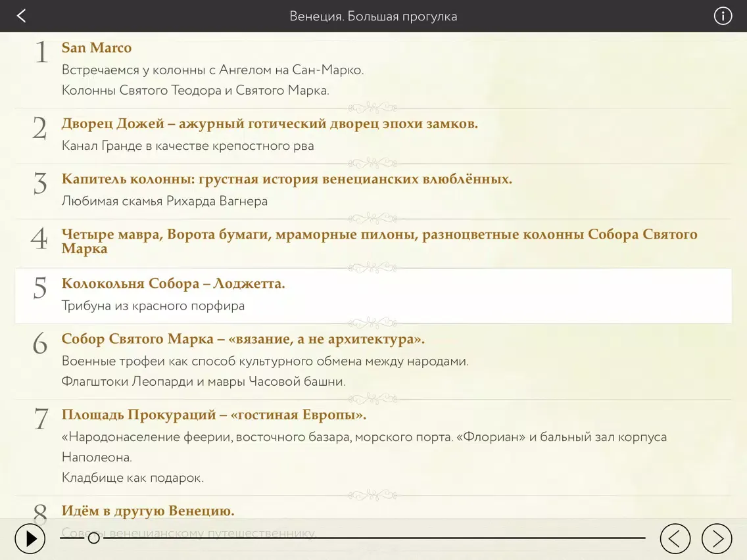This screenshot has width=747, height=560.
Task: Select chapter 1 title San Marco
Action: (x=96, y=47)
